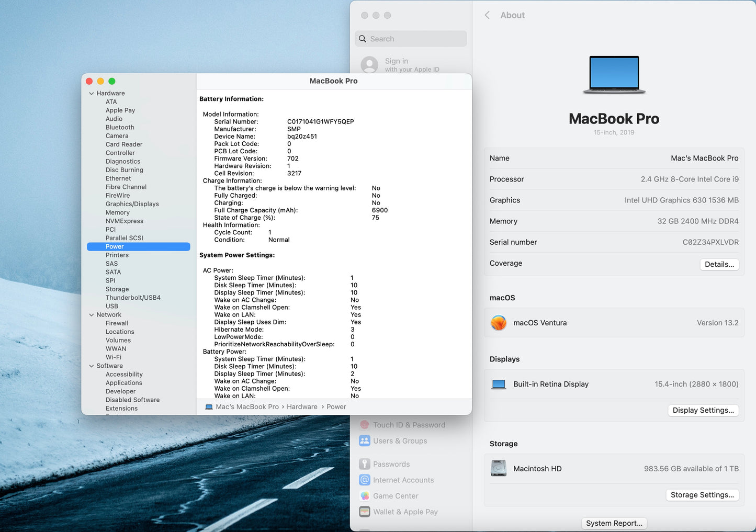The height and width of the screenshot is (532, 756).
Task: Click the macOS Ventura icon next to version
Action: [499, 323]
